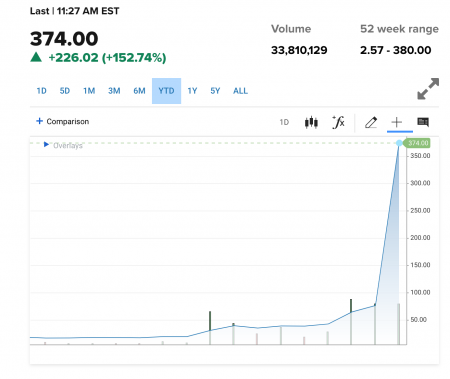
Task: Expand the Overlays triangle
Action: click(46, 144)
